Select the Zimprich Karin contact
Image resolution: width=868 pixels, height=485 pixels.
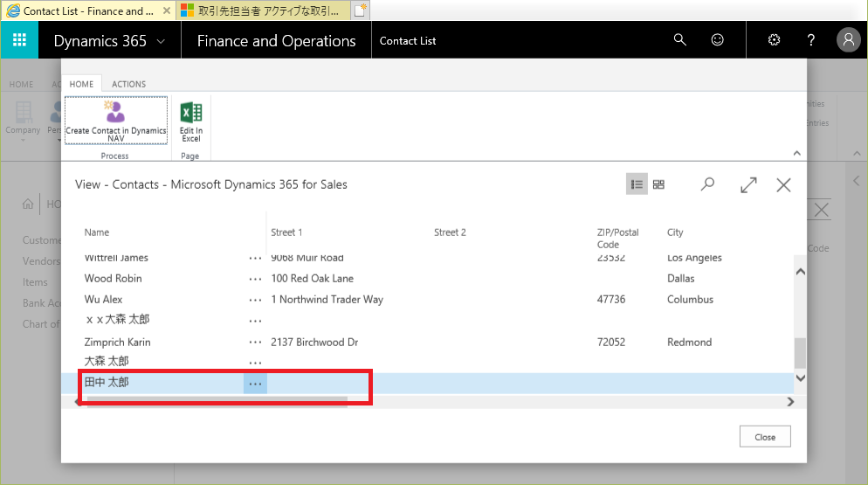(x=117, y=342)
